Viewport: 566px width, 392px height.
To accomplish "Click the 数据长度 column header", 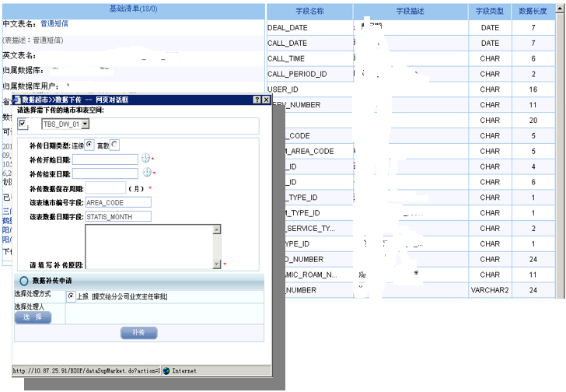I will click(x=533, y=11).
